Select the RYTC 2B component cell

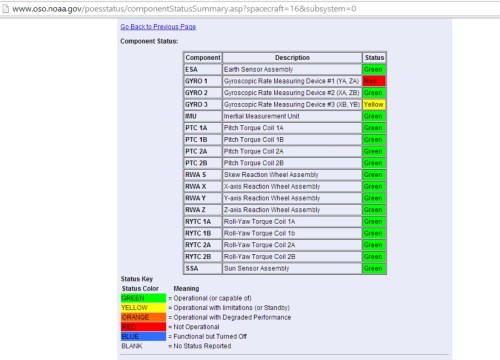click(203, 257)
